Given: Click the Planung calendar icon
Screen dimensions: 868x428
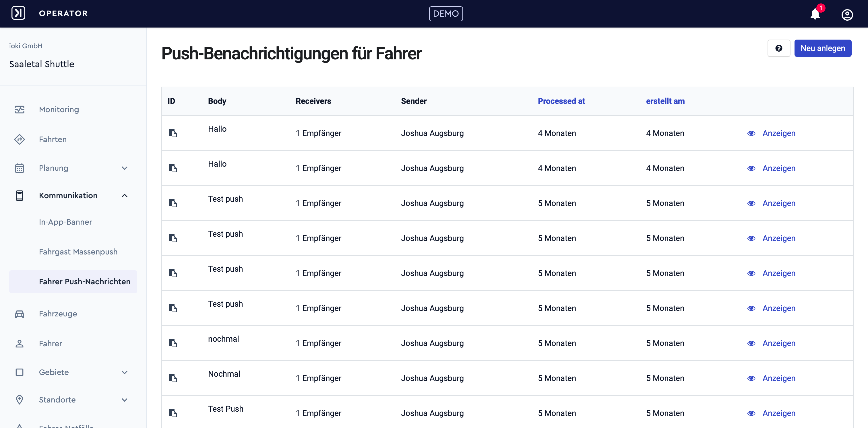Looking at the screenshot, I should click(20, 168).
